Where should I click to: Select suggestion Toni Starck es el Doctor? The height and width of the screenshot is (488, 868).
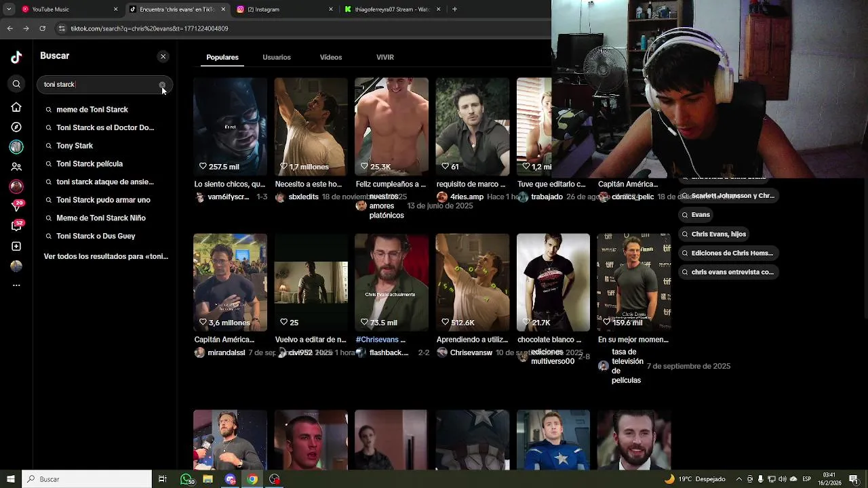click(105, 127)
